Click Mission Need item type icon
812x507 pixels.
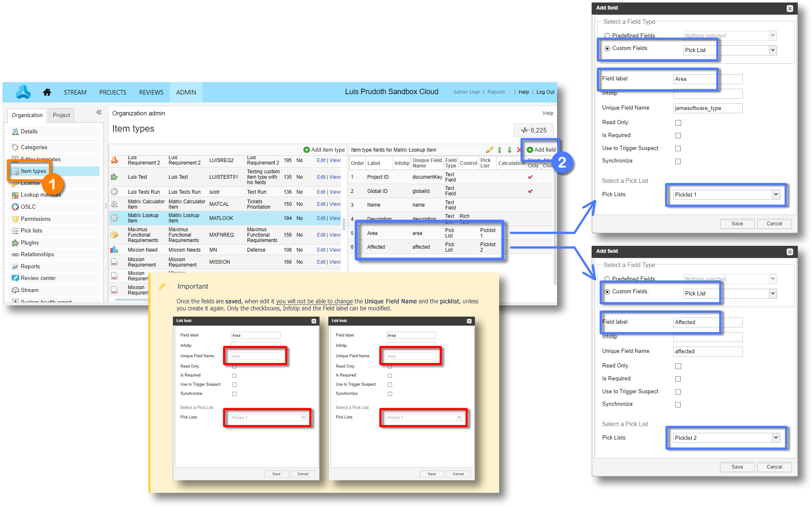tap(114, 250)
